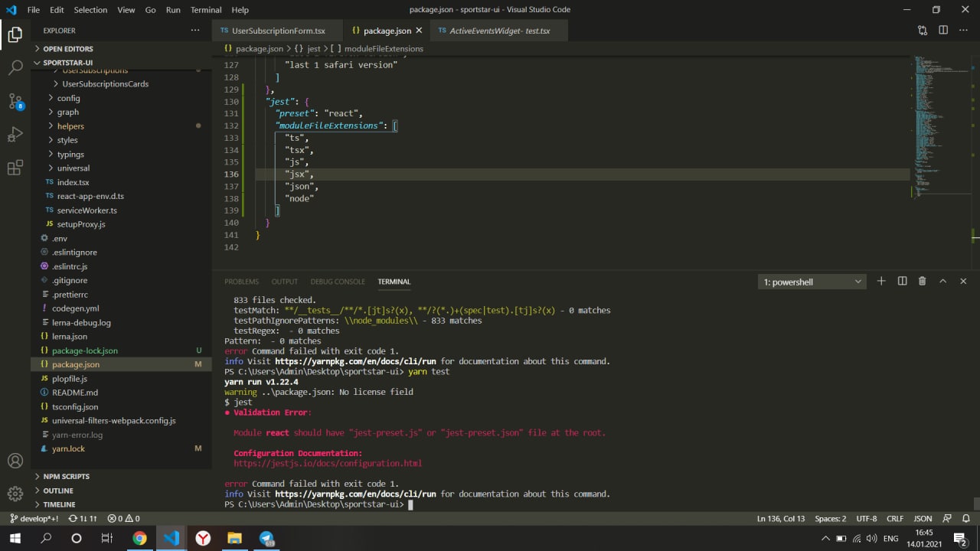Expand the NPM SCRIPTS section
Screen dimensions: 980x551
[x=121, y=476]
